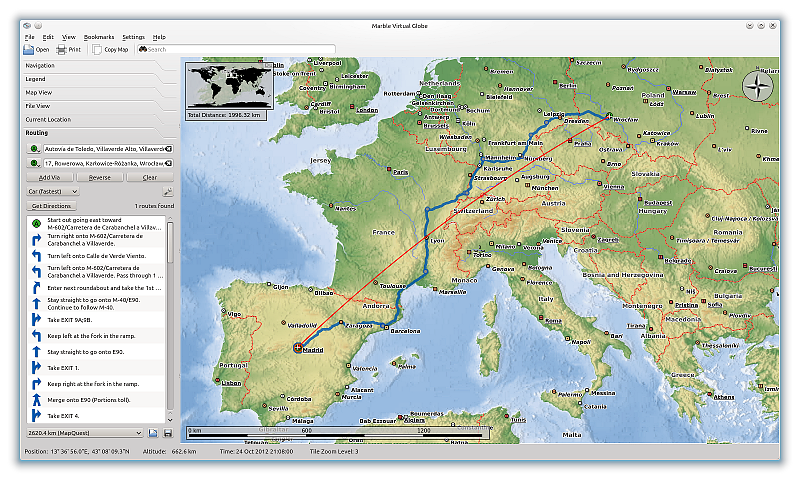The height and width of the screenshot is (480, 800).
Task: Click the Clear route button
Action: (150, 178)
